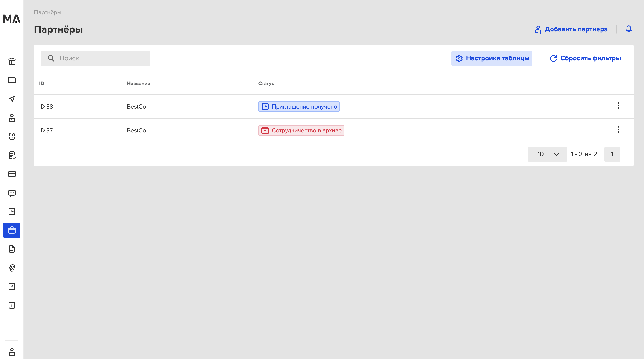The image size is (644, 359).
Task: Open the three-dot menu for ID 38
Action: coord(618,106)
